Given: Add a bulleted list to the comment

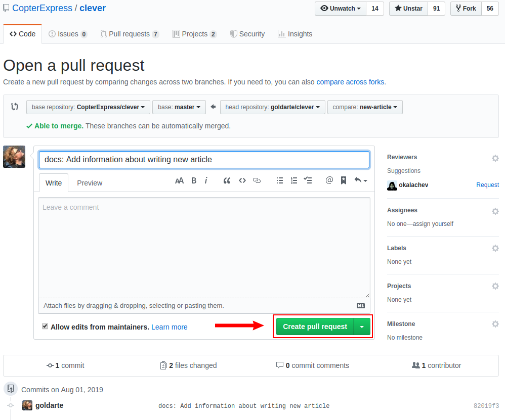Looking at the screenshot, I should point(280,180).
